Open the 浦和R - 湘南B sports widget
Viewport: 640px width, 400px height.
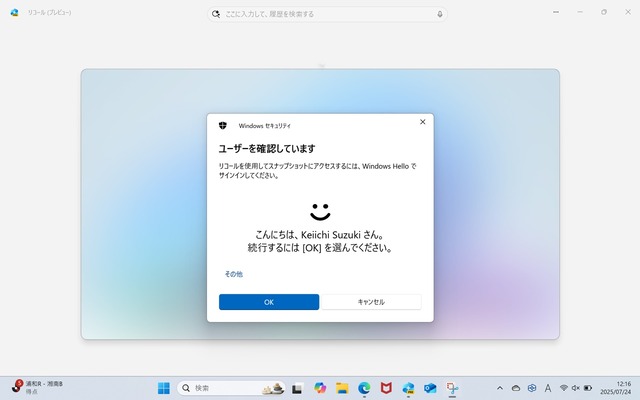coord(38,387)
